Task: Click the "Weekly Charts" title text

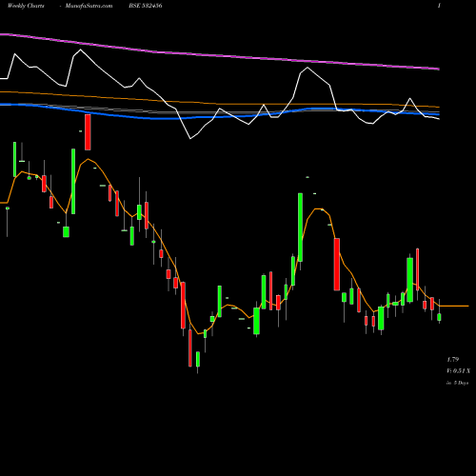Action: pyautogui.click(x=26, y=6)
